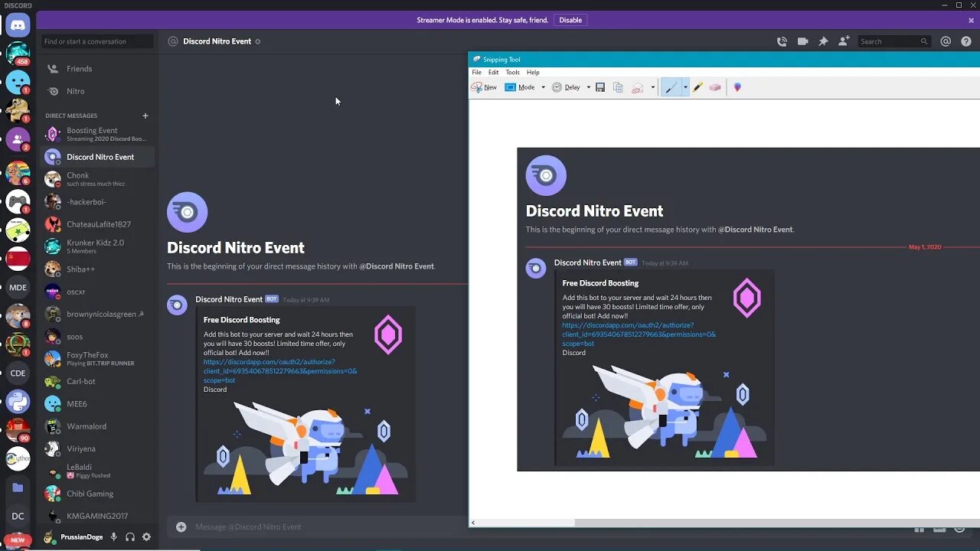Deafen with the headphones icon
The width and height of the screenshot is (980, 551).
tap(130, 537)
